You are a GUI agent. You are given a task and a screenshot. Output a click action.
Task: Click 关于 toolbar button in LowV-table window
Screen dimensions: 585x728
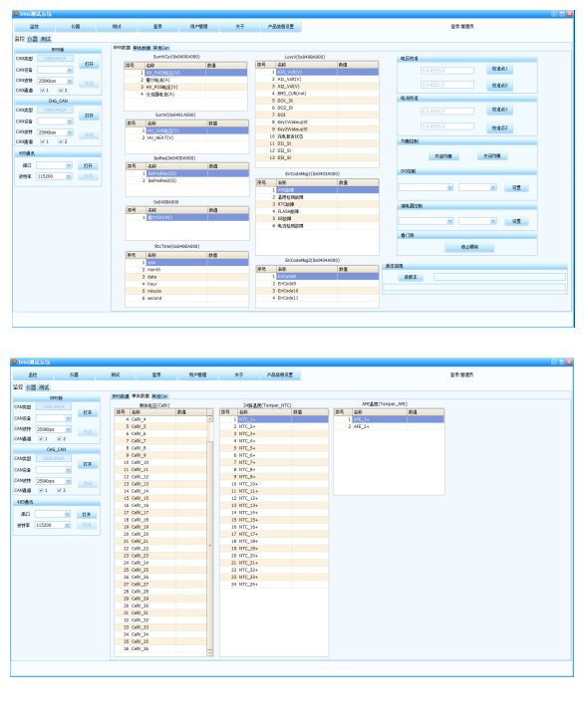[240, 27]
